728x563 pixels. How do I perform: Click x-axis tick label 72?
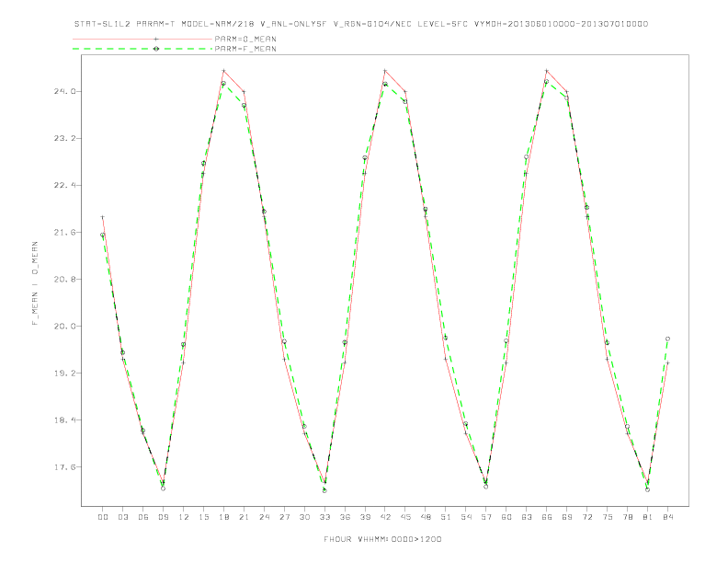point(586,517)
